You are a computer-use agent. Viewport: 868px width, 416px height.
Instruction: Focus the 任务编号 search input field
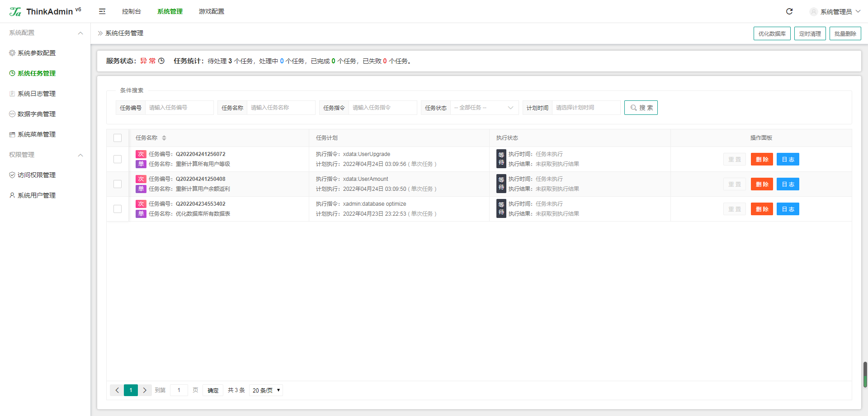click(x=179, y=108)
